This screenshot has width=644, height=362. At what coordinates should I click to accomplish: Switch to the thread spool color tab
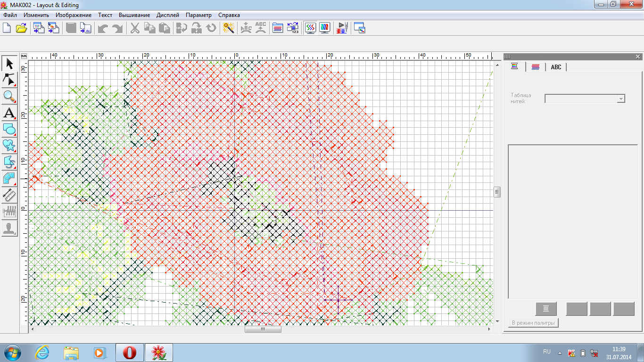[x=514, y=66]
